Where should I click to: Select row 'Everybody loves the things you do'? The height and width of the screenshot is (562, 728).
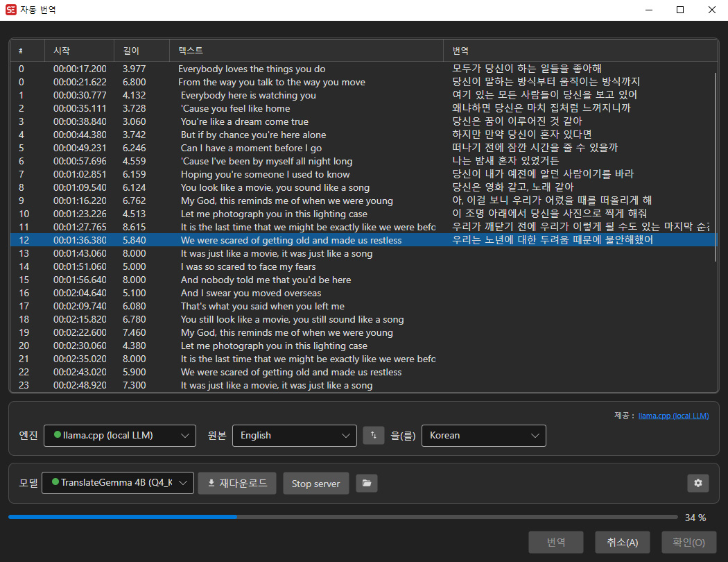click(362, 69)
